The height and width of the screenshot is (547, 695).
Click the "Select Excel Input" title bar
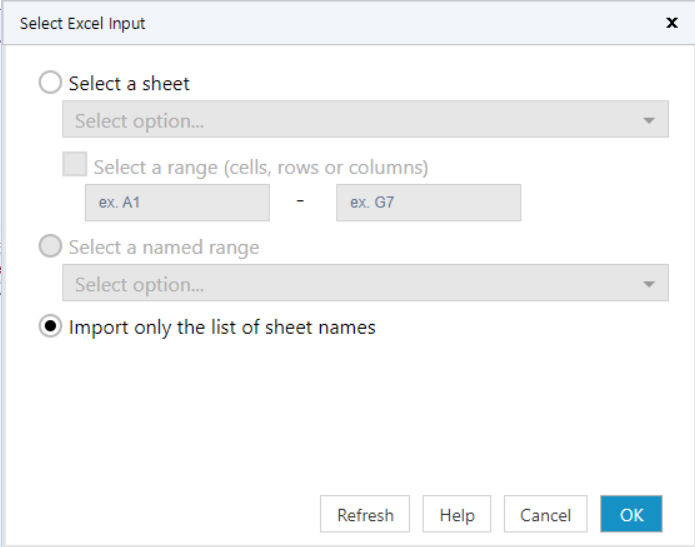click(x=300, y=23)
